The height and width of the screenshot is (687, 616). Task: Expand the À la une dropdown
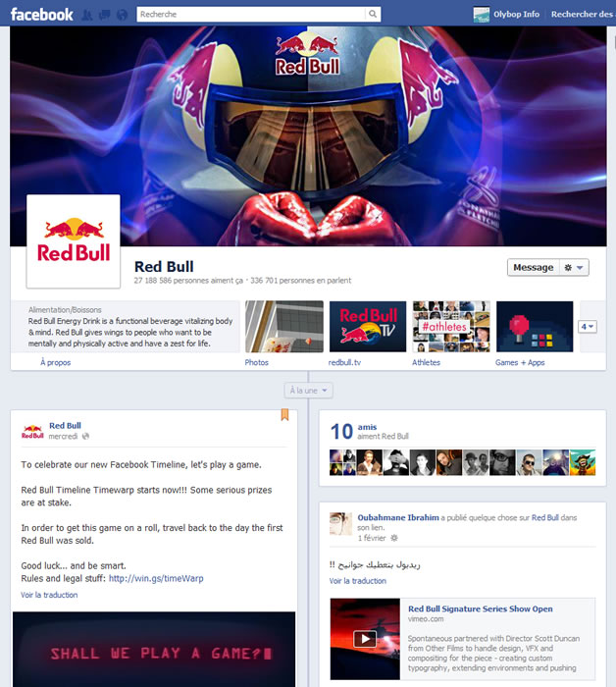pos(308,391)
